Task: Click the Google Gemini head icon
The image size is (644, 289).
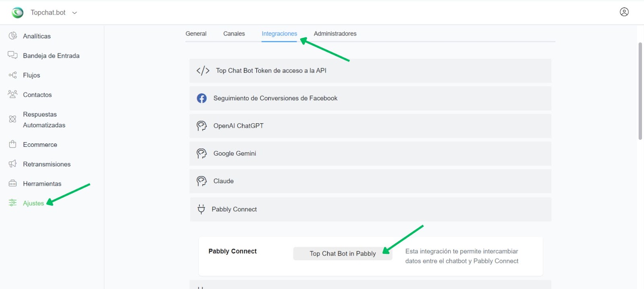Action: click(202, 154)
